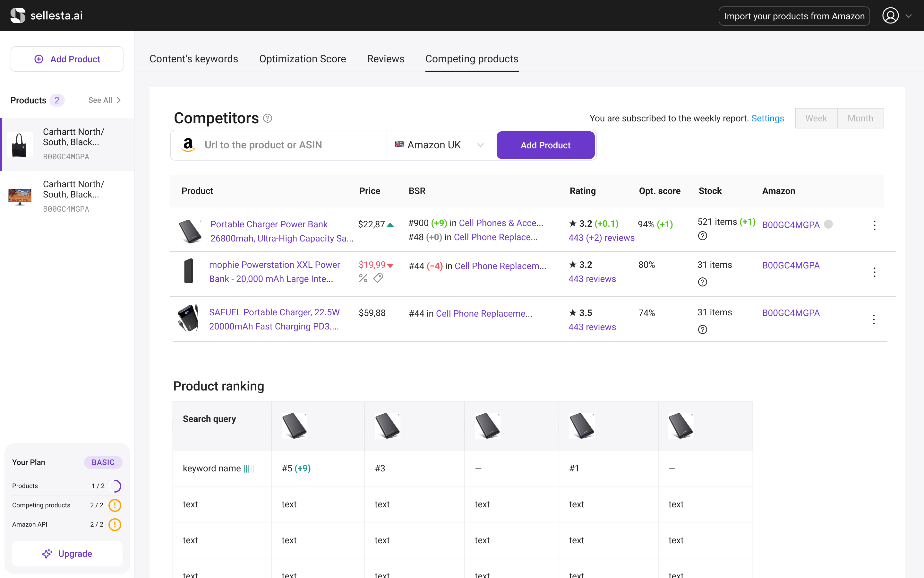This screenshot has height=578, width=924.
Task: Click the sellesta.ai logo icon
Action: [18, 15]
